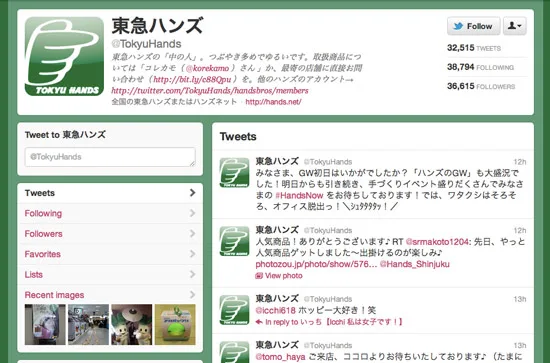Click the @TokyuHands handle under profile name

[146, 44]
